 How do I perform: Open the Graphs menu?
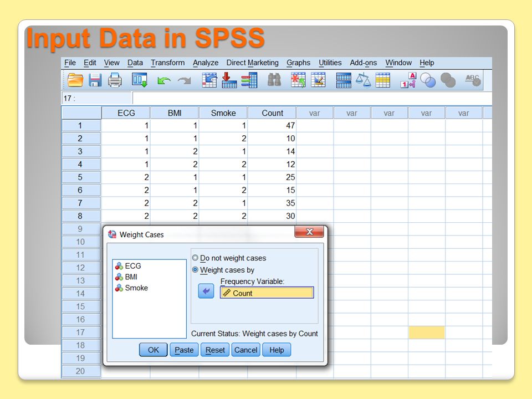[x=298, y=63]
